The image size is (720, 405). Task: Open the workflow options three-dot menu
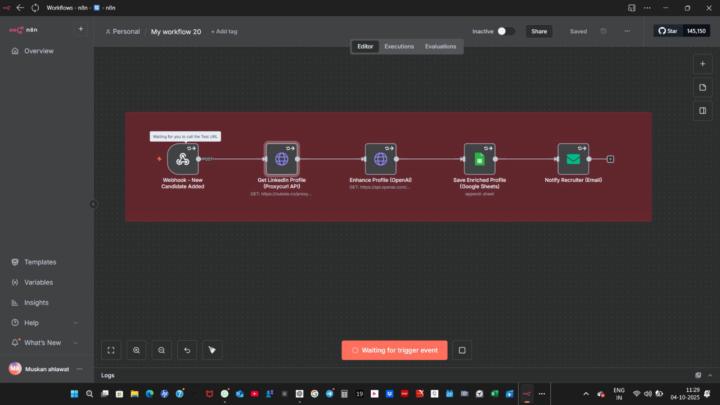click(627, 31)
